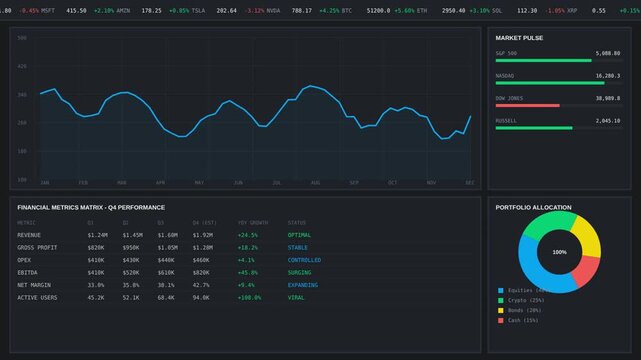Click the 788.17 NVDA price in ticker

click(x=301, y=11)
